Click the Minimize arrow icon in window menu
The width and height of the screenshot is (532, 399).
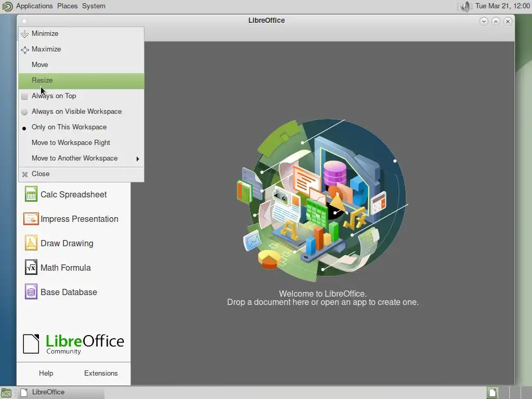(24, 34)
